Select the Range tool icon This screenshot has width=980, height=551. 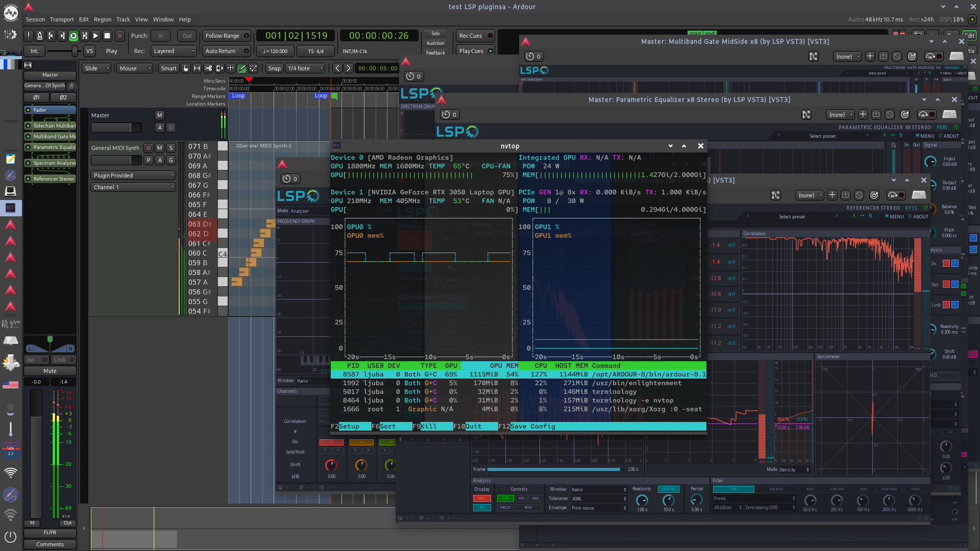[197, 68]
